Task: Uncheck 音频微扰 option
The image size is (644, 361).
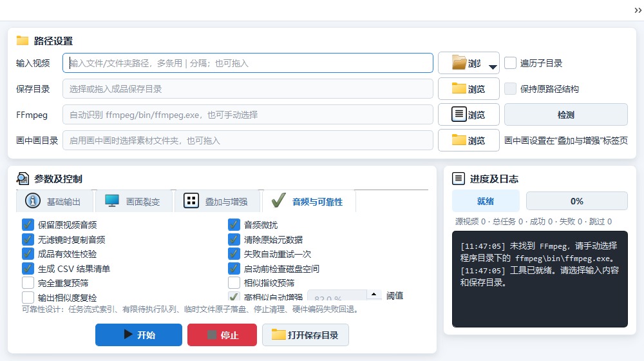Action: [x=234, y=225]
